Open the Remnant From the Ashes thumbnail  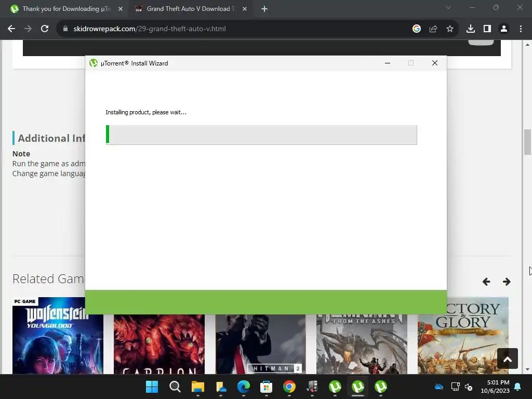(x=362, y=344)
